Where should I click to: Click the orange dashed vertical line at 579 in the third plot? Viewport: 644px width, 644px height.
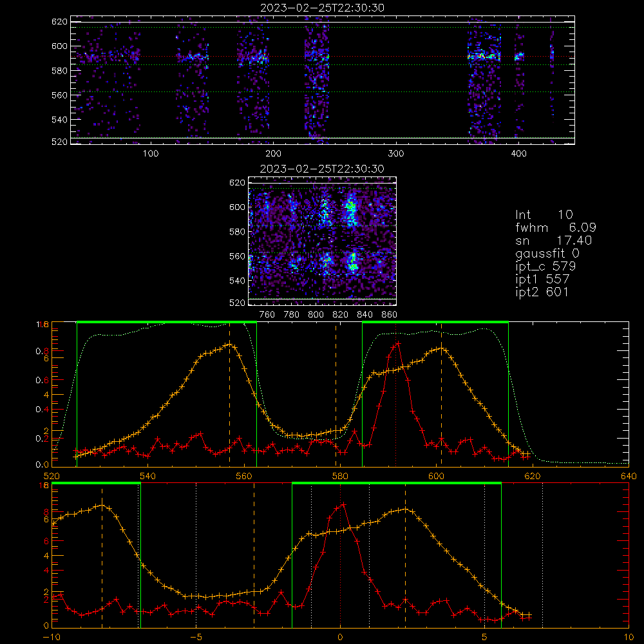pyautogui.click(x=336, y=394)
